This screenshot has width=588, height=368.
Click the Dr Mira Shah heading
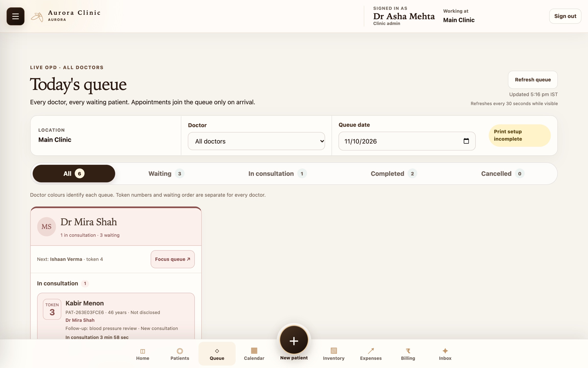89,222
